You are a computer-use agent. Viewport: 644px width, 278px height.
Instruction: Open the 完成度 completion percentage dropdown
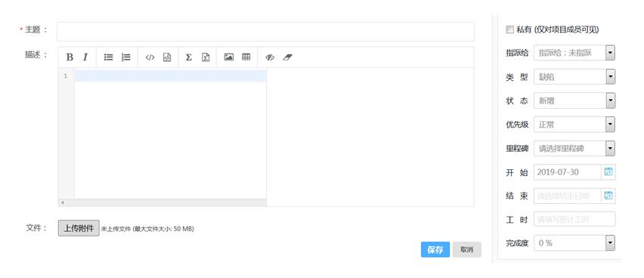click(574, 242)
